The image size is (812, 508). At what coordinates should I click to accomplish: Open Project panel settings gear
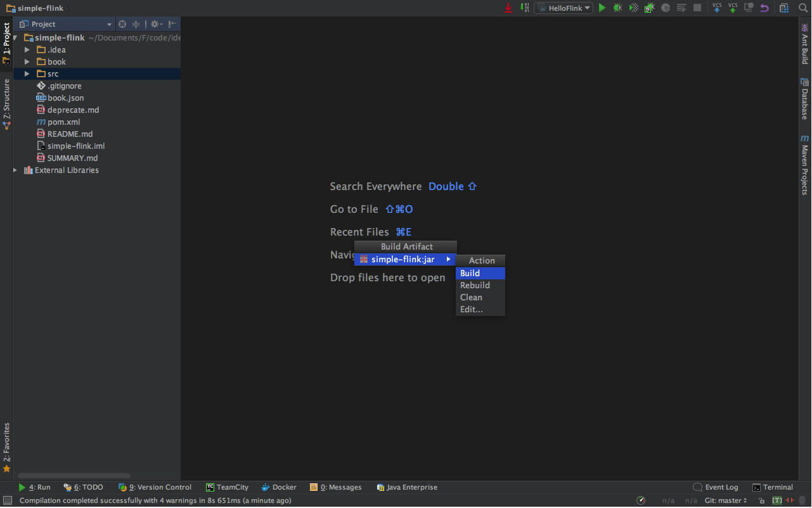pyautogui.click(x=155, y=24)
